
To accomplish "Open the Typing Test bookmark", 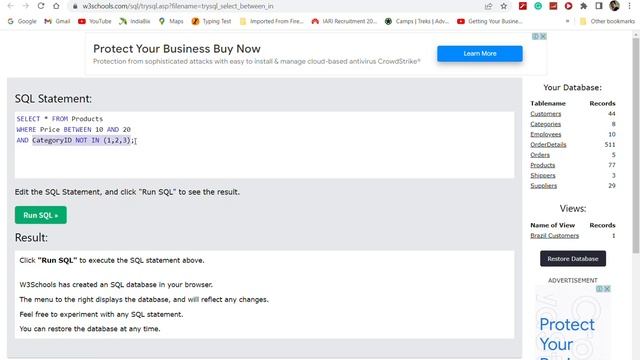I will 211,21.
